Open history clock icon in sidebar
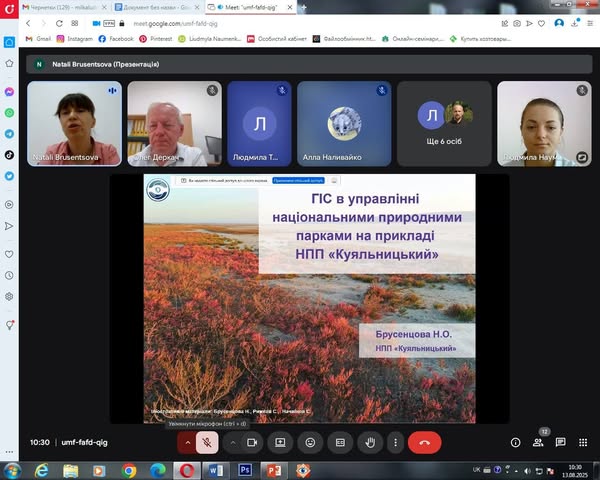 pyautogui.click(x=9, y=276)
